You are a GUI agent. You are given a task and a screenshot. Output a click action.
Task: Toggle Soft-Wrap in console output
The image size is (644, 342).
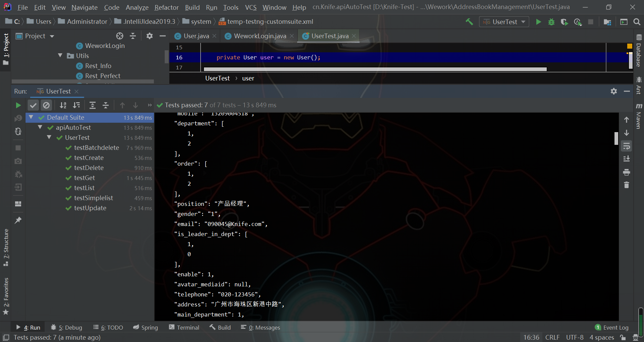pos(626,146)
